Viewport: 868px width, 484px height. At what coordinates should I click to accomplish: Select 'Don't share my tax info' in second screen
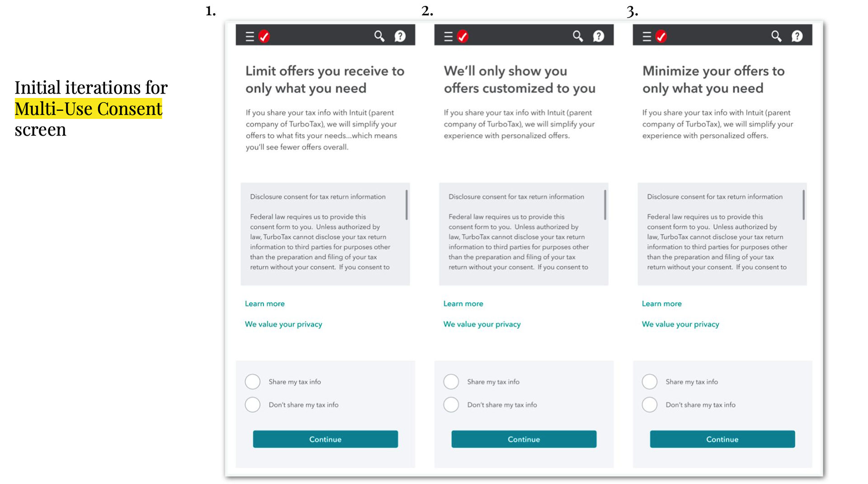click(x=451, y=405)
